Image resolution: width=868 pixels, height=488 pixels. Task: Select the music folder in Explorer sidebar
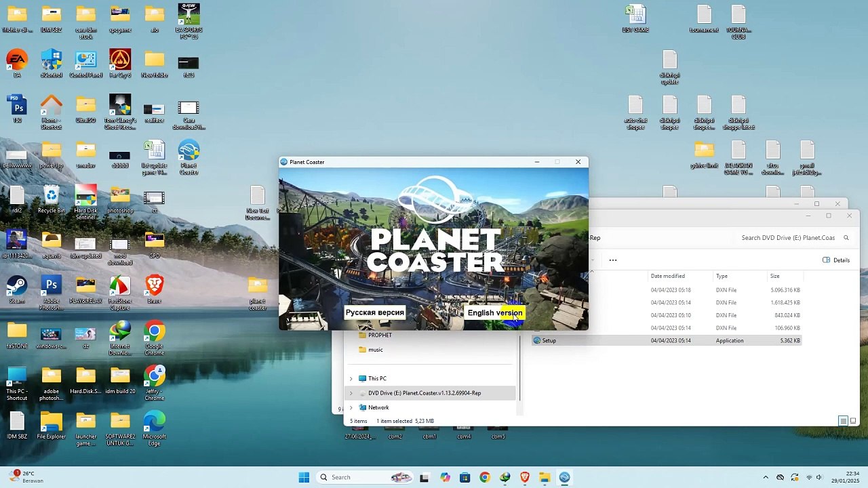coord(376,350)
